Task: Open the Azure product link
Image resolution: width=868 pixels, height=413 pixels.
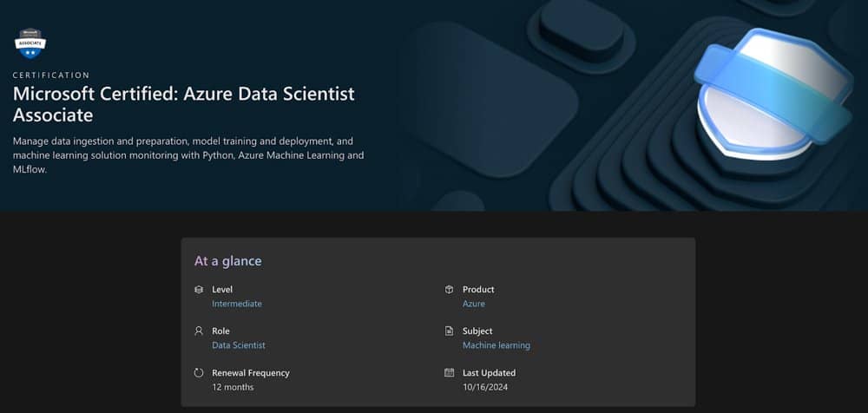Action: click(474, 304)
